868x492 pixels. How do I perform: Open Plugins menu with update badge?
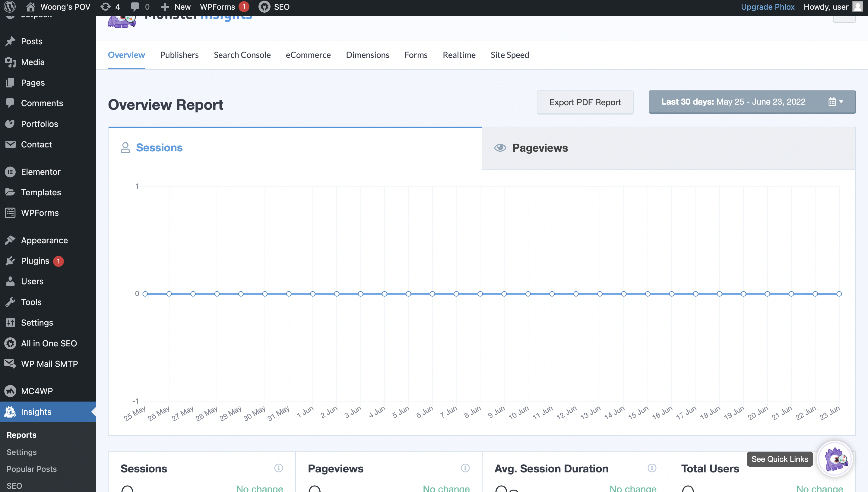tap(35, 261)
